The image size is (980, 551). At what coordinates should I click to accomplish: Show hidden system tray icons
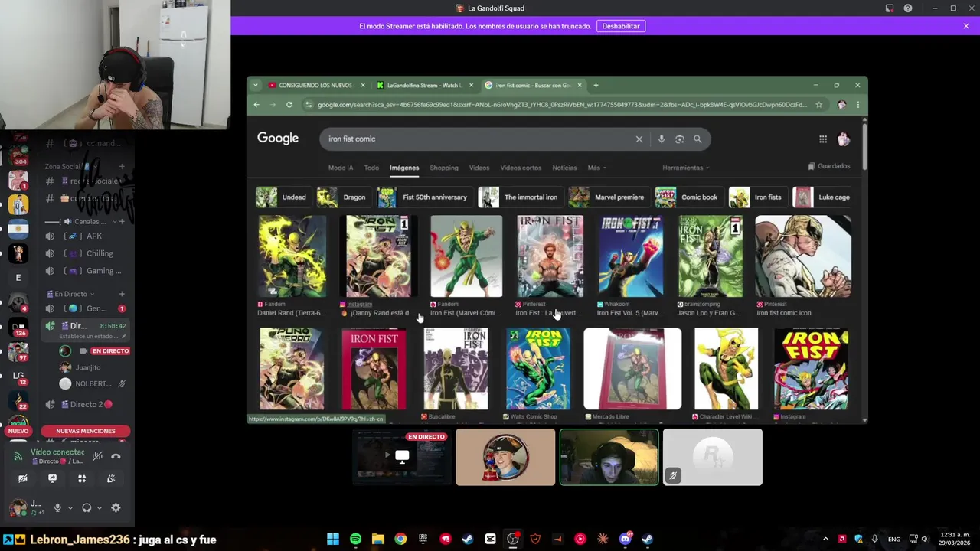click(x=825, y=539)
